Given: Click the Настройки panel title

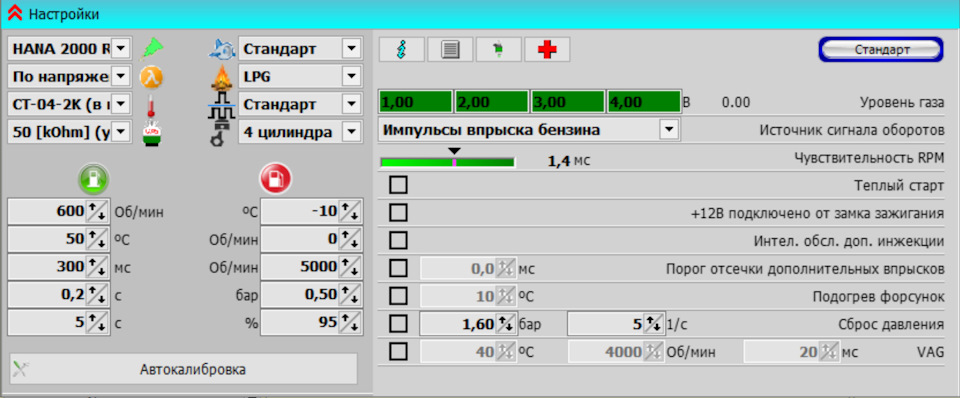Looking at the screenshot, I should pos(64,13).
